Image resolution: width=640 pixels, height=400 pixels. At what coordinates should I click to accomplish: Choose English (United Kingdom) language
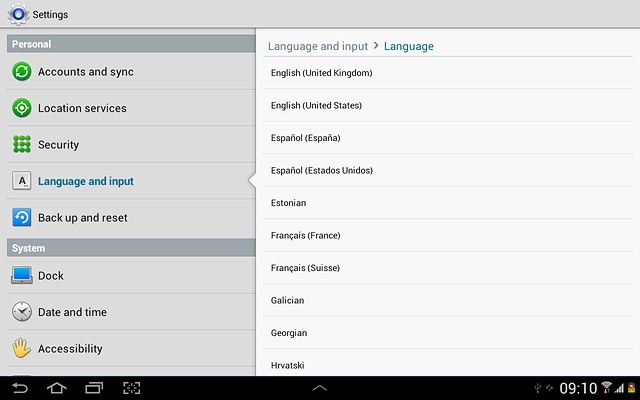click(x=448, y=73)
